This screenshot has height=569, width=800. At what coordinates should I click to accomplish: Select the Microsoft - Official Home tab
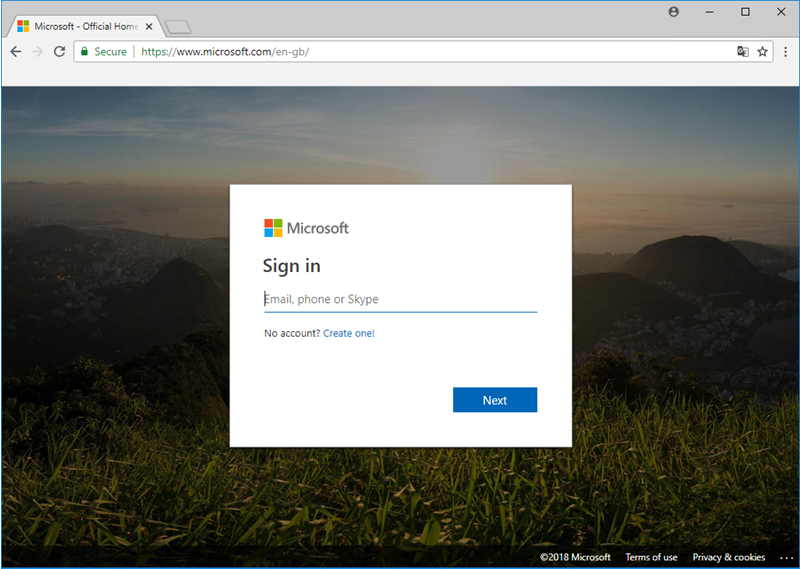pos(80,26)
